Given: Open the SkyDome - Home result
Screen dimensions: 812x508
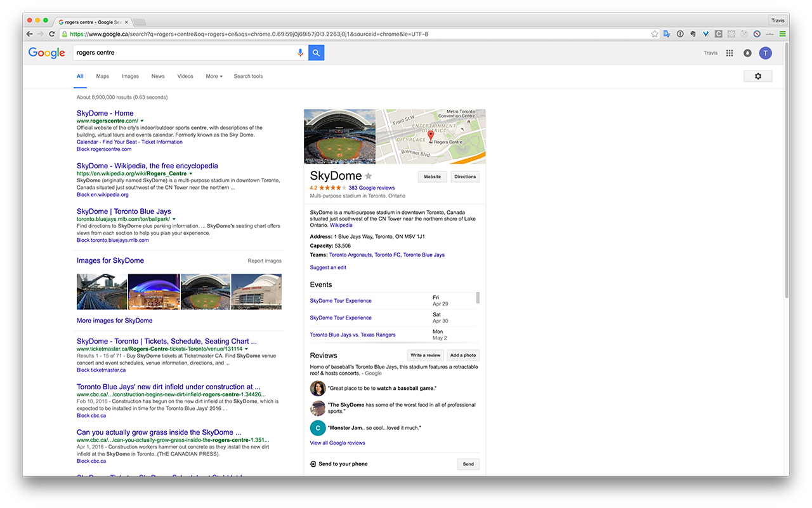Looking at the screenshot, I should pyautogui.click(x=105, y=113).
